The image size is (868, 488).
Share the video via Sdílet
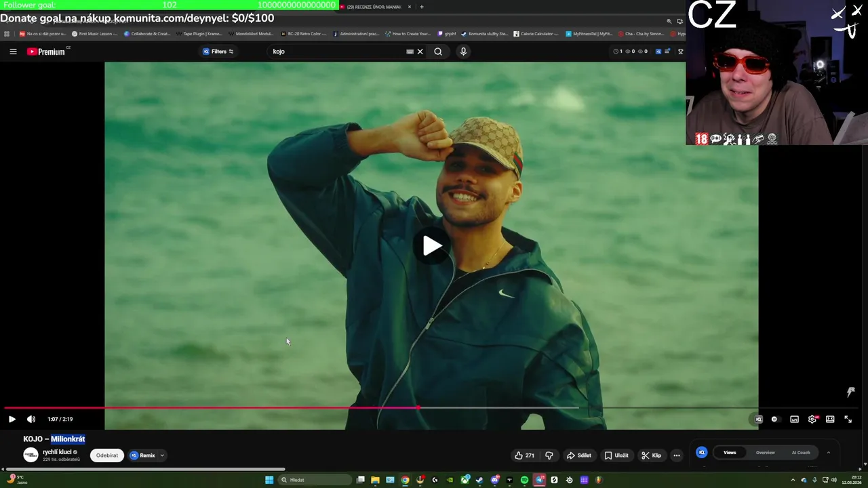tap(578, 455)
